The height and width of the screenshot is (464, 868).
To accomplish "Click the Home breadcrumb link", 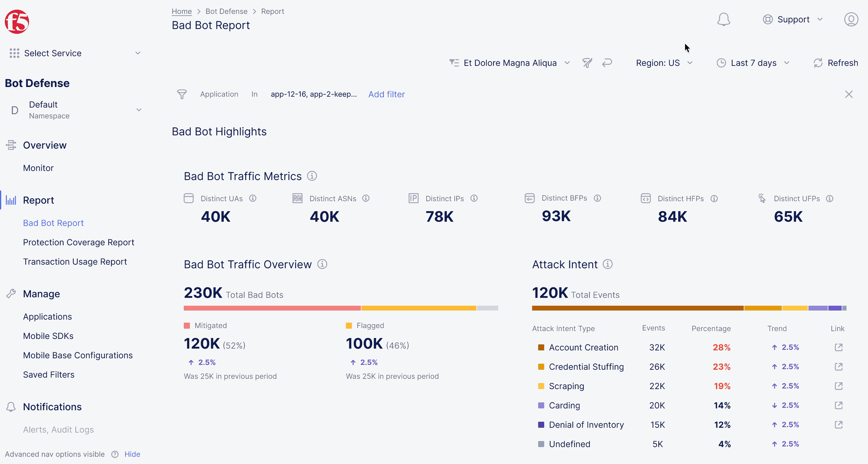I will [x=182, y=11].
